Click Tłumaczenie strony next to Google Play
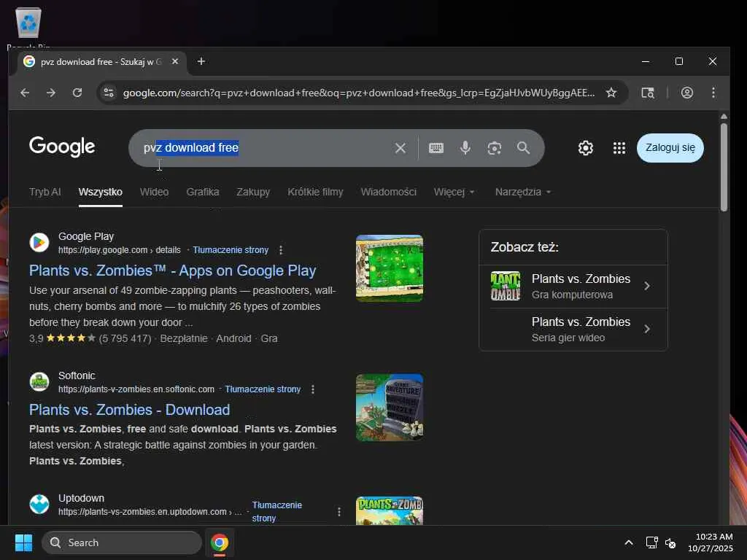 click(231, 250)
